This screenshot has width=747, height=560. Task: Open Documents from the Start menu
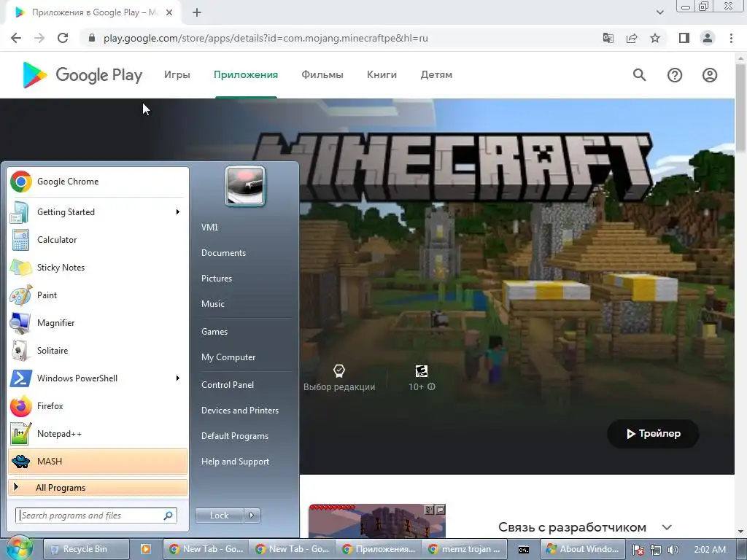click(x=223, y=253)
